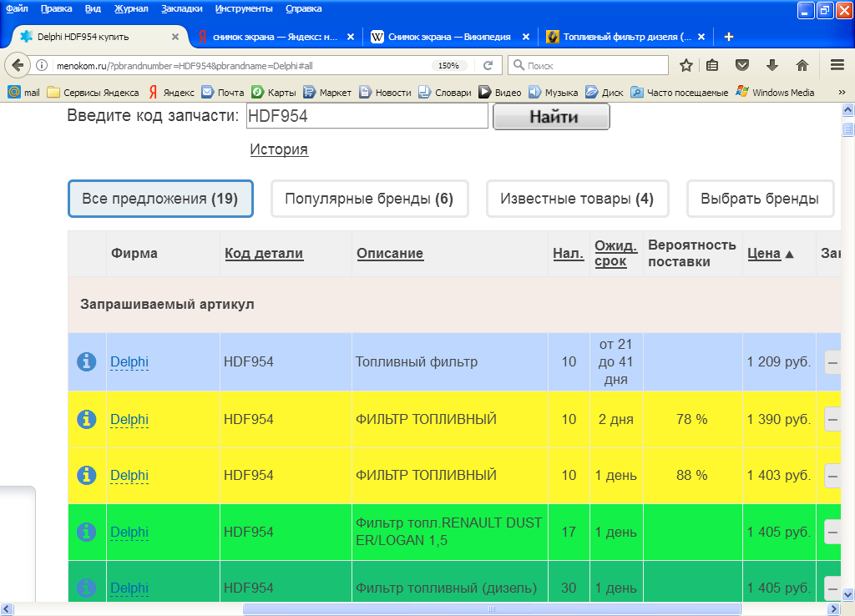This screenshot has height=616, width=855.
Task: Open the Словари bookmark
Action: pyautogui.click(x=444, y=92)
